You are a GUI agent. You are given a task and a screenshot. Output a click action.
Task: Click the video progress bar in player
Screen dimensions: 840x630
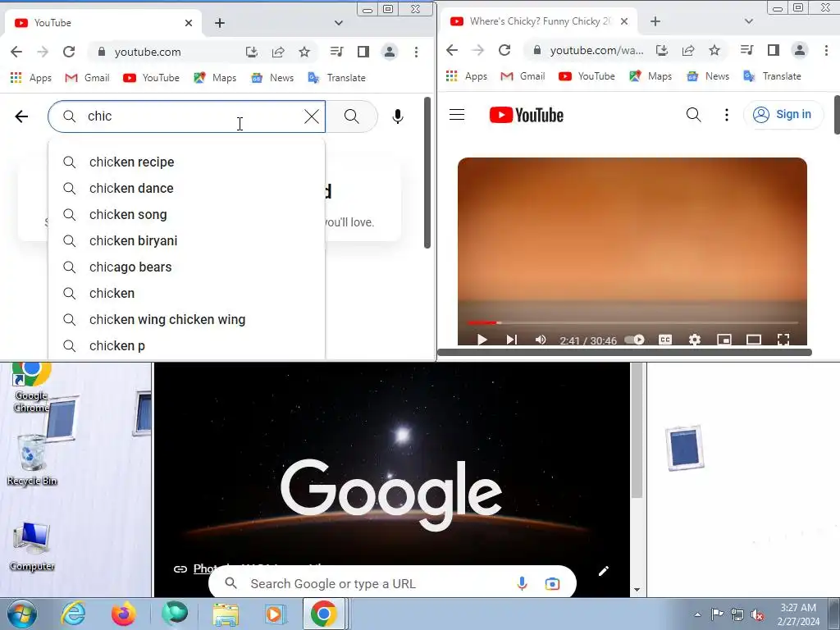[x=632, y=322]
